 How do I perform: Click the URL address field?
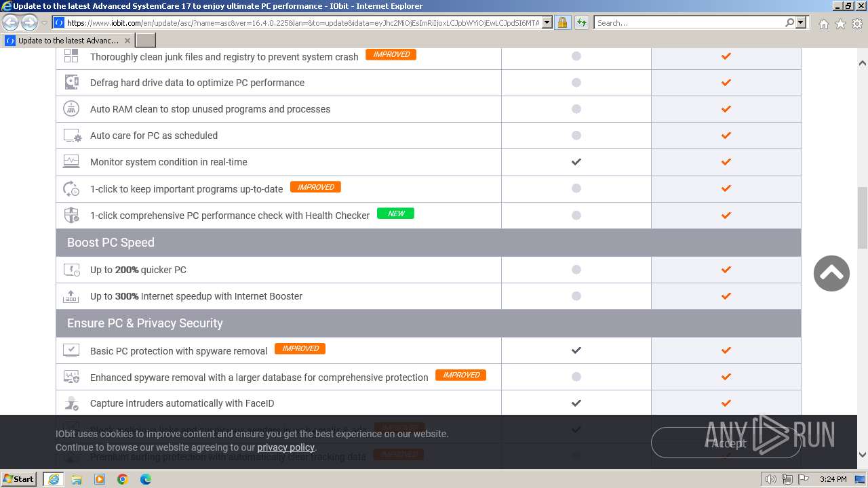click(302, 22)
